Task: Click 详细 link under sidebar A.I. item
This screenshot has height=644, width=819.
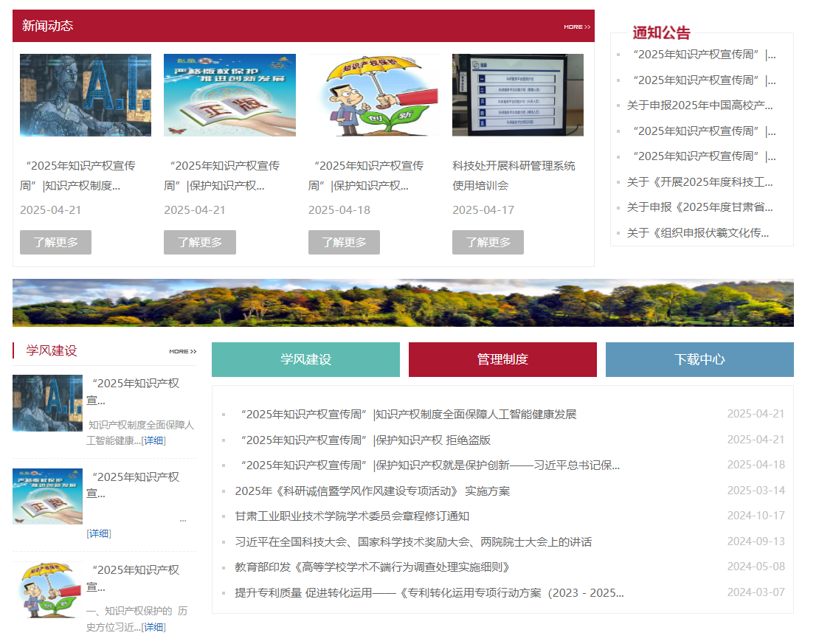Action: [x=153, y=440]
